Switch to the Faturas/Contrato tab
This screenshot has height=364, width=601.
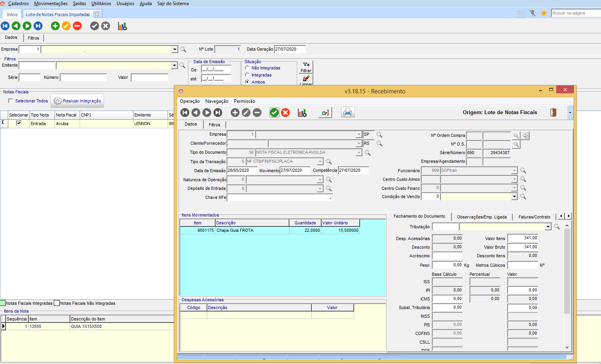[x=534, y=217]
